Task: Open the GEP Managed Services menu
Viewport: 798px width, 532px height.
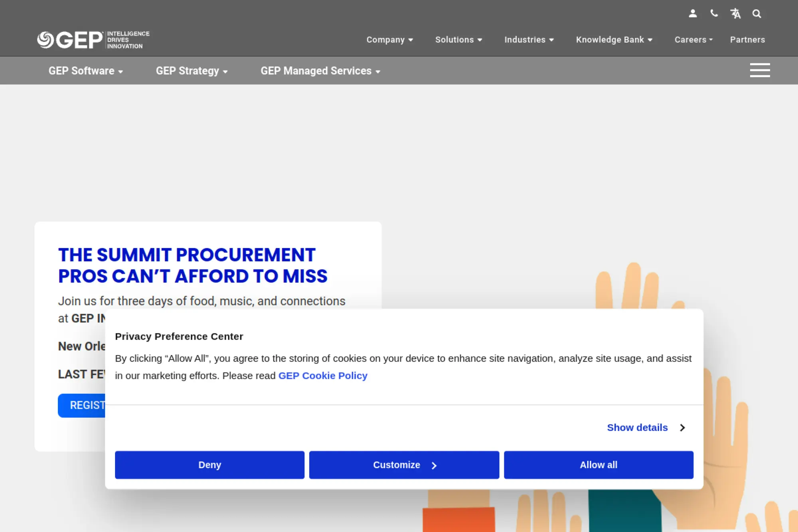Action: click(x=320, y=71)
